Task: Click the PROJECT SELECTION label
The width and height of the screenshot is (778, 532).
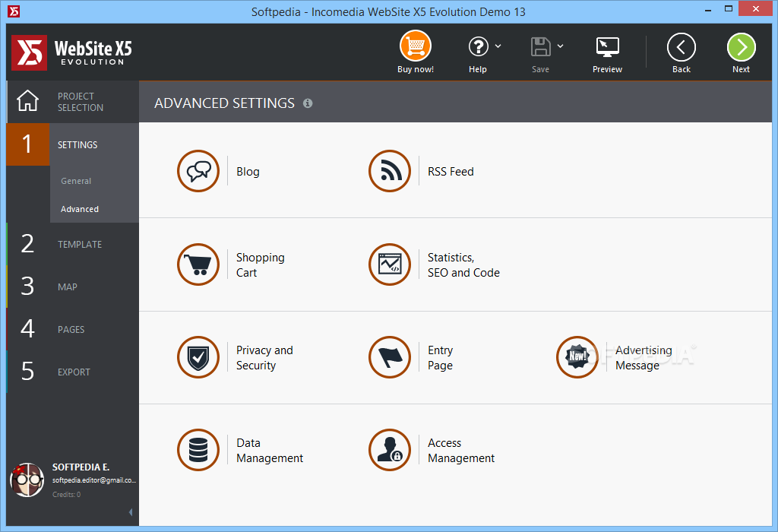Action: point(80,102)
